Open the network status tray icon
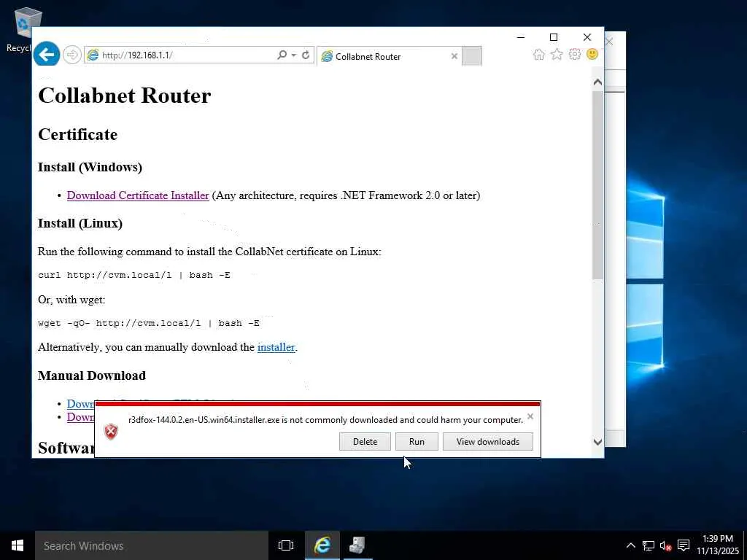 (648, 545)
